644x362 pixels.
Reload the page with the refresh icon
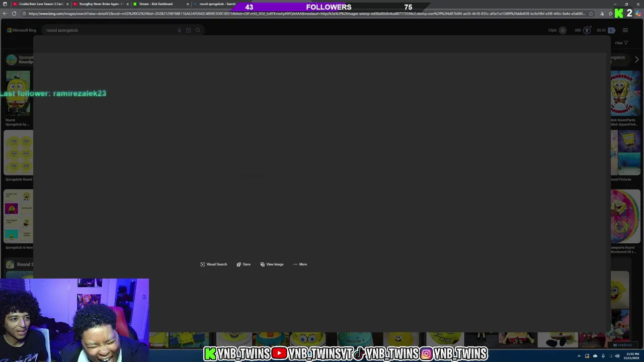click(14, 14)
